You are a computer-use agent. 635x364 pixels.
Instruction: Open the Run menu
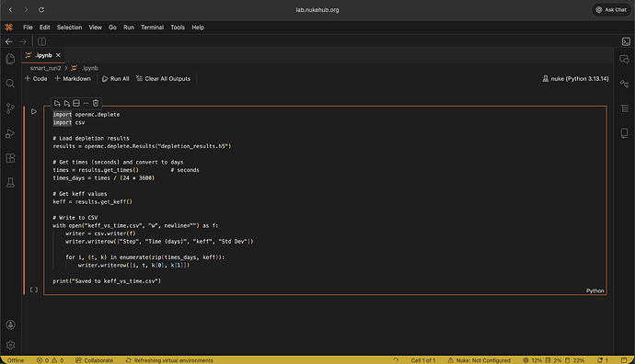pyautogui.click(x=129, y=28)
